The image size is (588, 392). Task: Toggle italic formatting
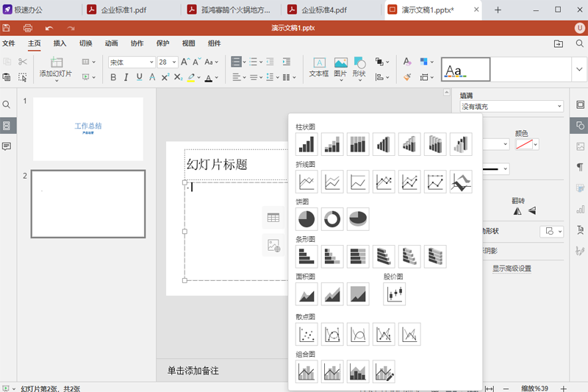click(x=126, y=77)
